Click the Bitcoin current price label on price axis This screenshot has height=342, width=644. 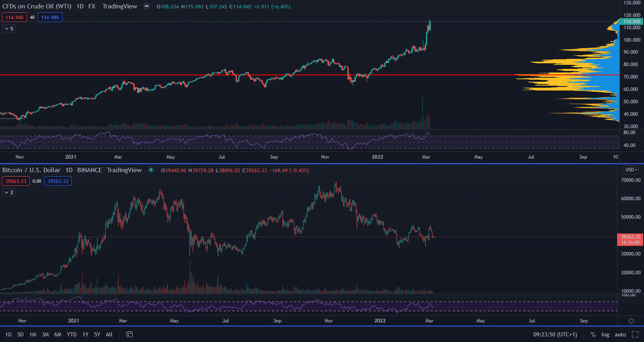(630, 239)
